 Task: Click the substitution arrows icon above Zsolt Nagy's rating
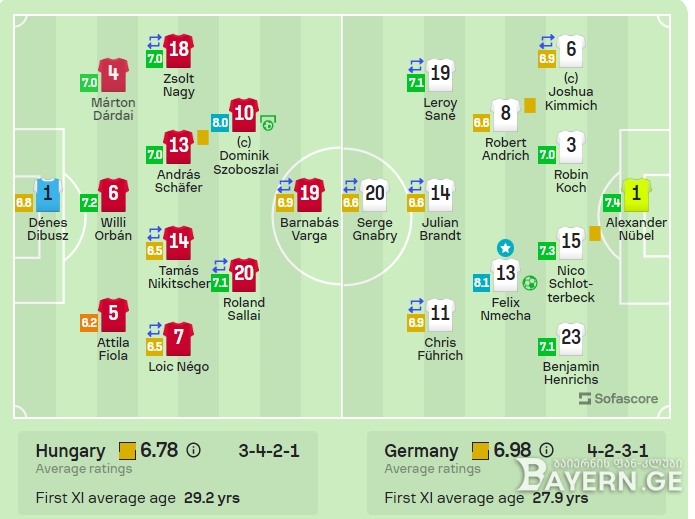(x=154, y=42)
